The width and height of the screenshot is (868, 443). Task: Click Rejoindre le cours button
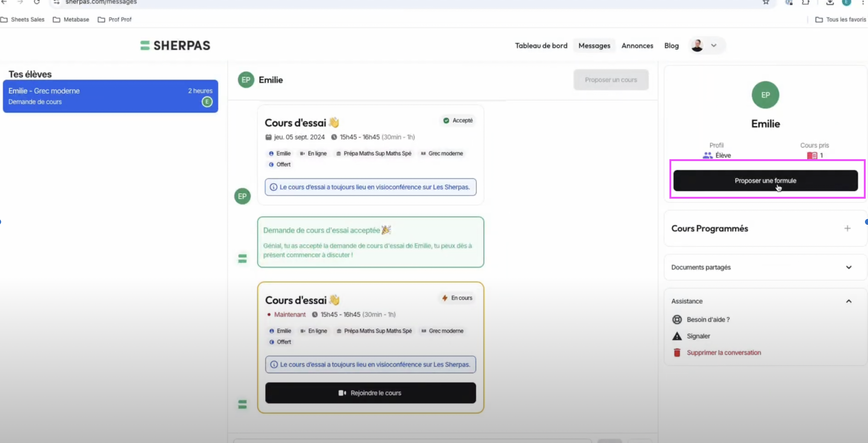pyautogui.click(x=370, y=393)
